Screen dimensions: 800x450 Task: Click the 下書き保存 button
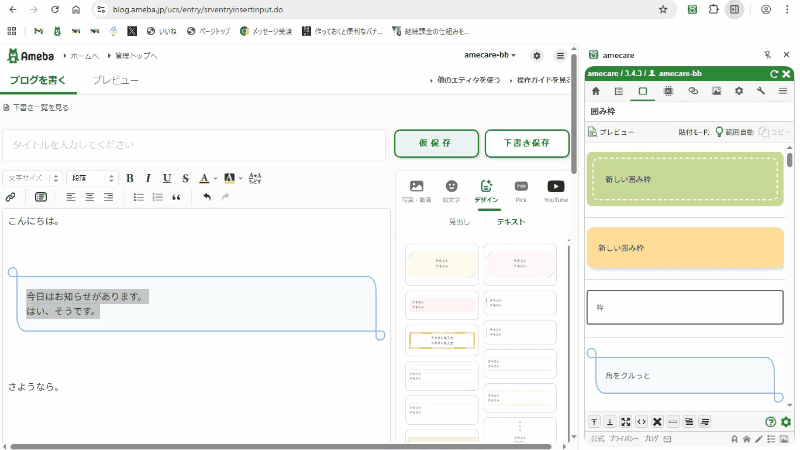point(526,143)
